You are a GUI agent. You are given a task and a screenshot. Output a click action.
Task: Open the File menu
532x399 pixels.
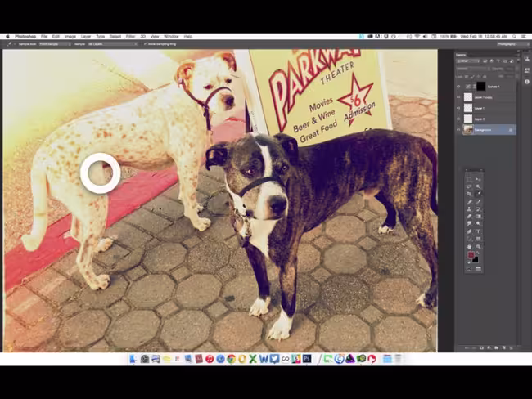click(44, 36)
